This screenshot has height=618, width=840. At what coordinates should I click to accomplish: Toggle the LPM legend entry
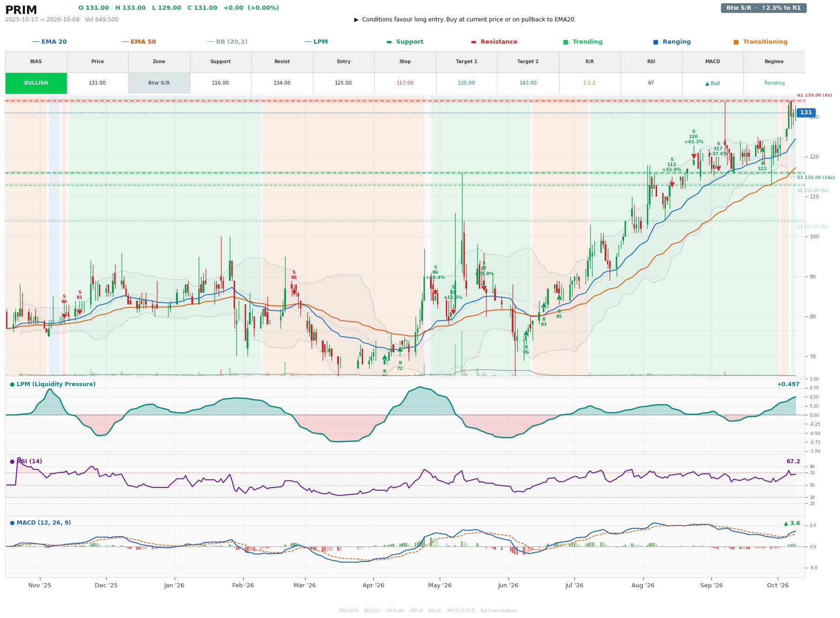coord(316,42)
